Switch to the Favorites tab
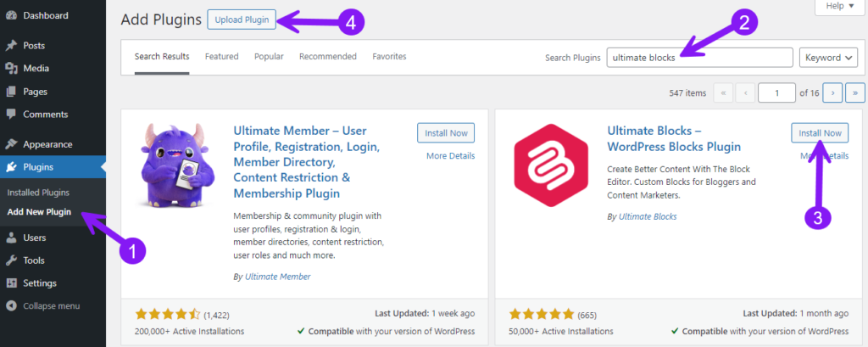This screenshot has height=347, width=868. click(389, 57)
